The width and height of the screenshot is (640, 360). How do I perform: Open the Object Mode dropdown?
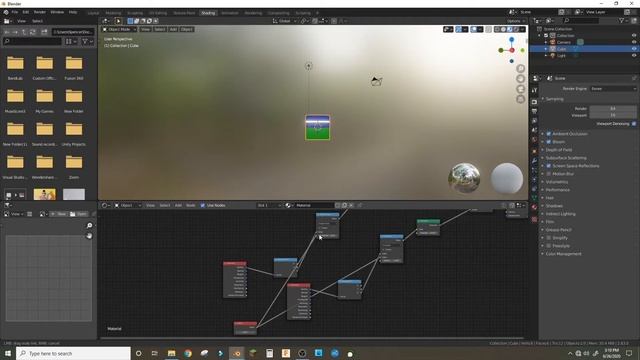119,29
